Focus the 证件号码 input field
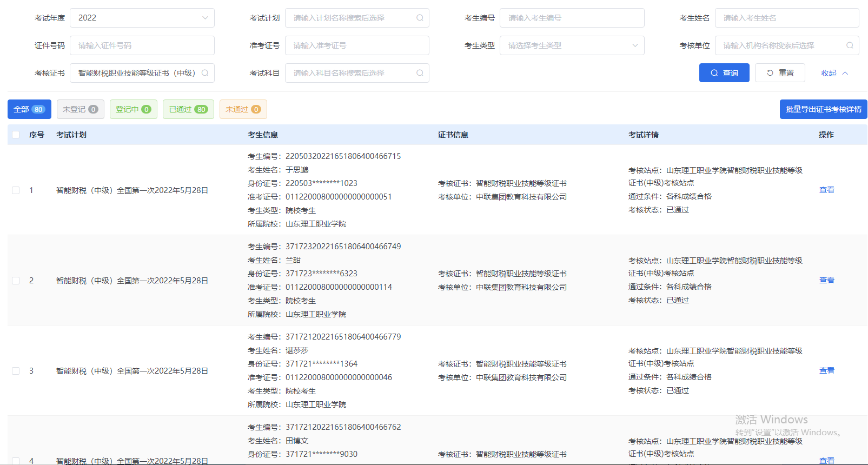This screenshot has width=868, height=465. click(x=142, y=45)
